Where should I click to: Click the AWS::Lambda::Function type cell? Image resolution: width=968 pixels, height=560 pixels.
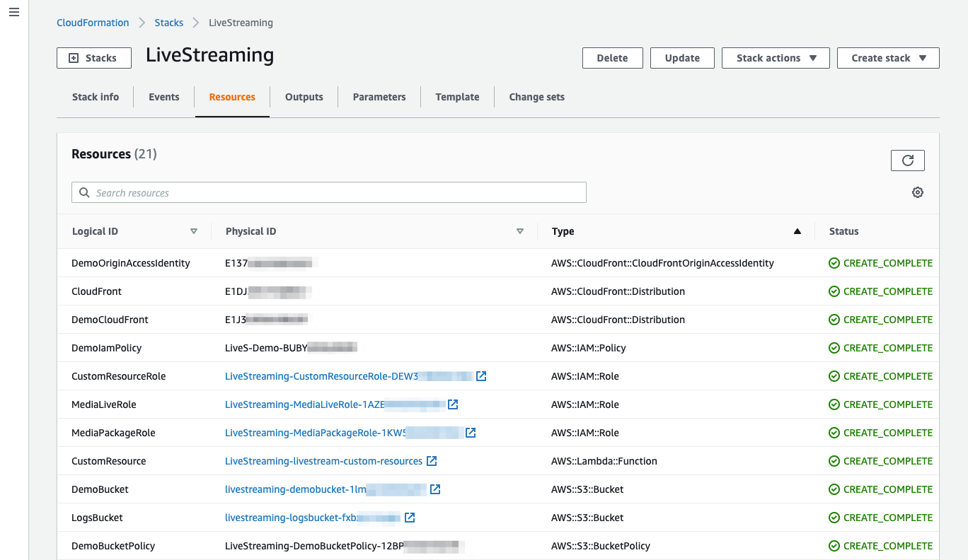click(x=604, y=461)
